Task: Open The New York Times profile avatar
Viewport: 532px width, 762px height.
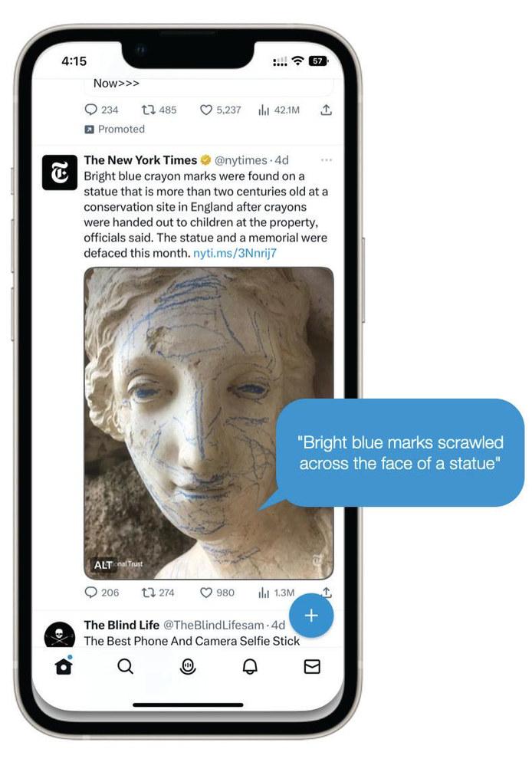Action: point(60,172)
